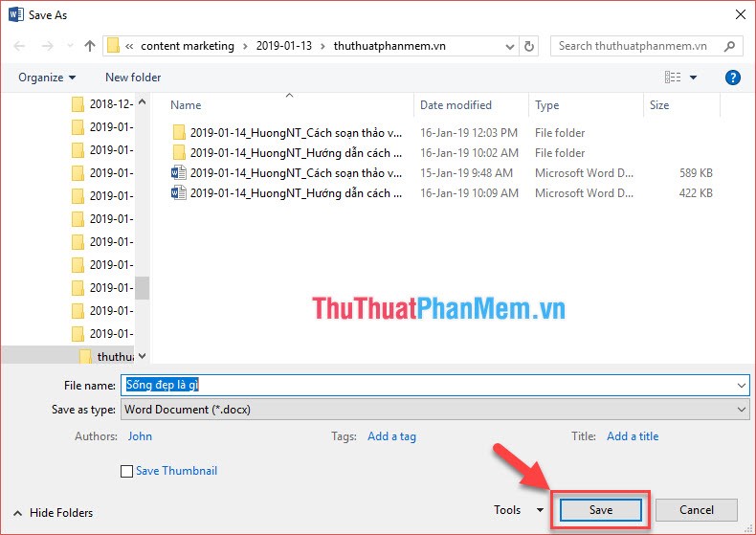
Task: Select folder modified 16-Jan-19 10:02 AM
Action: click(442, 153)
